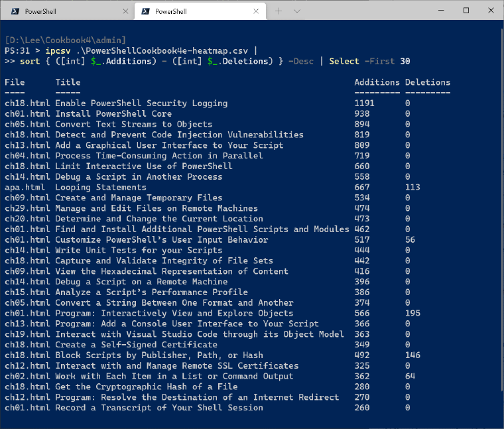The width and height of the screenshot is (504, 429).
Task: Click the 1191 additions value
Action: point(365,103)
